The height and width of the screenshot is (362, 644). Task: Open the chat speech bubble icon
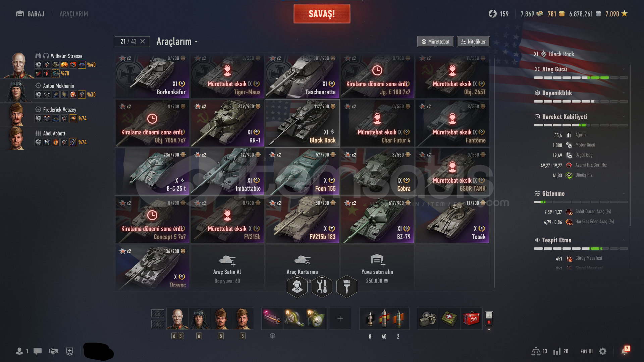tap(38, 351)
